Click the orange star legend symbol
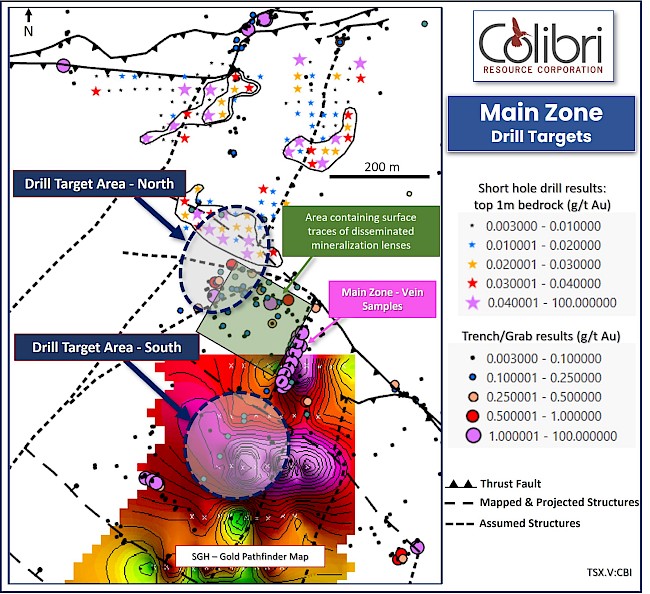 [472, 264]
